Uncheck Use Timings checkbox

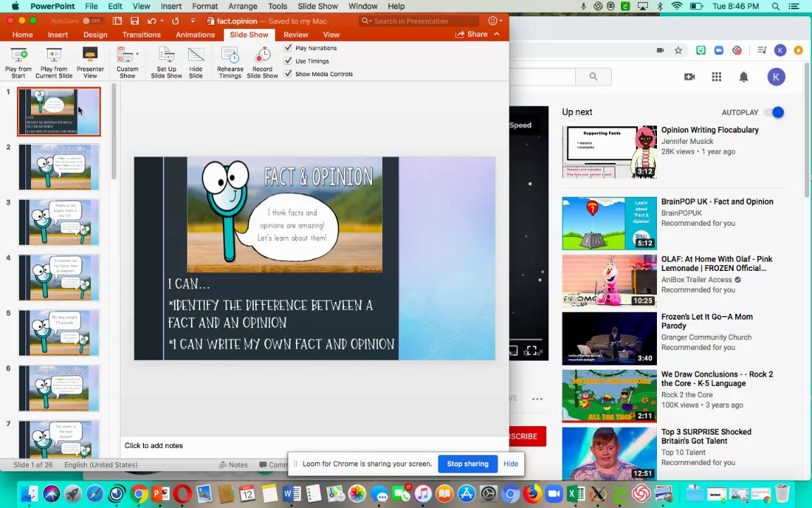click(x=288, y=61)
